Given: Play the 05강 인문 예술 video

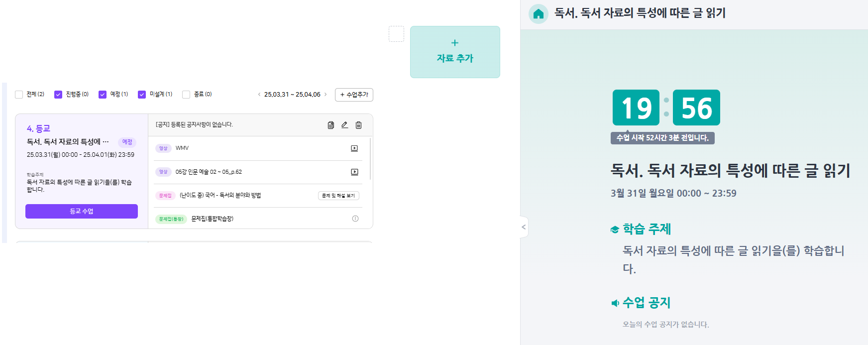Looking at the screenshot, I should [x=354, y=172].
